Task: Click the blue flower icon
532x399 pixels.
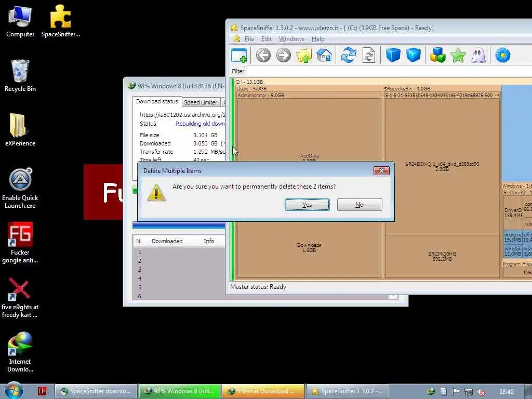Action: pyautogui.click(x=503, y=55)
